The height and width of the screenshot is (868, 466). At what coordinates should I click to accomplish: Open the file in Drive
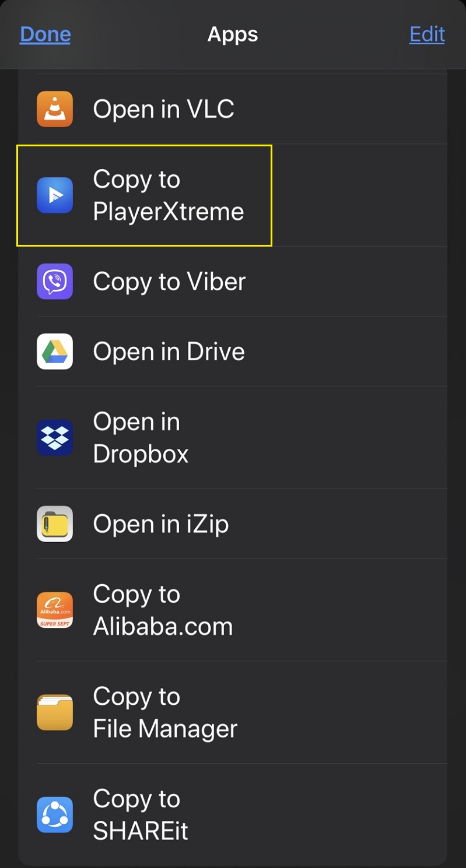(x=169, y=351)
